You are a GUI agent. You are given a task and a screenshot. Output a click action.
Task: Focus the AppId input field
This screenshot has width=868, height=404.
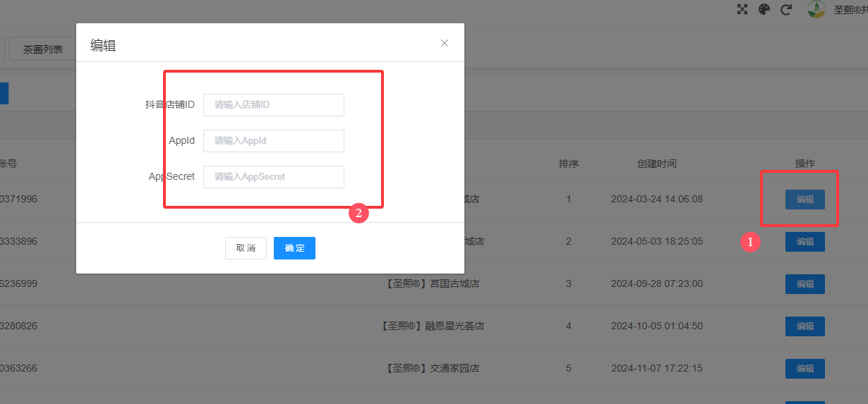click(274, 141)
